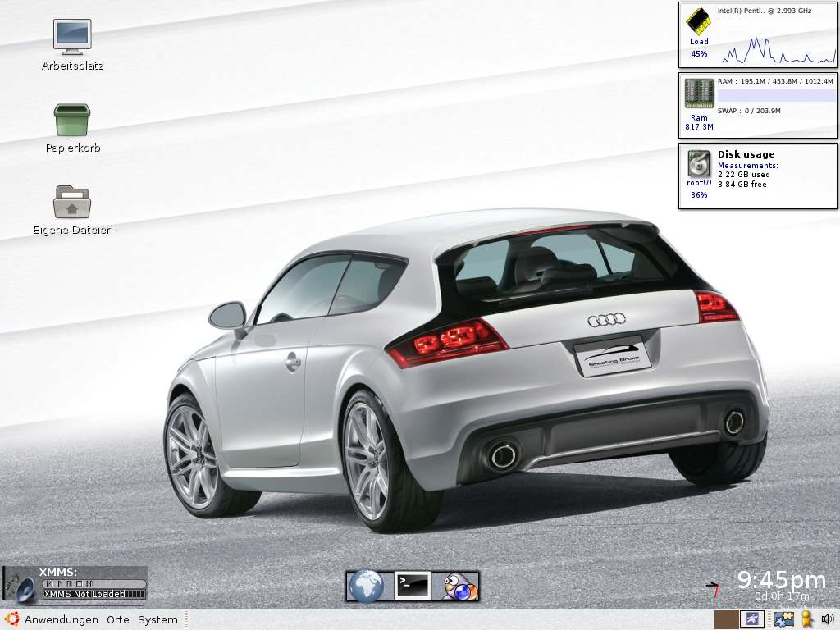The height and width of the screenshot is (630, 840).
Task: Click the 'XMMS:' title text
Action: [x=58, y=572]
